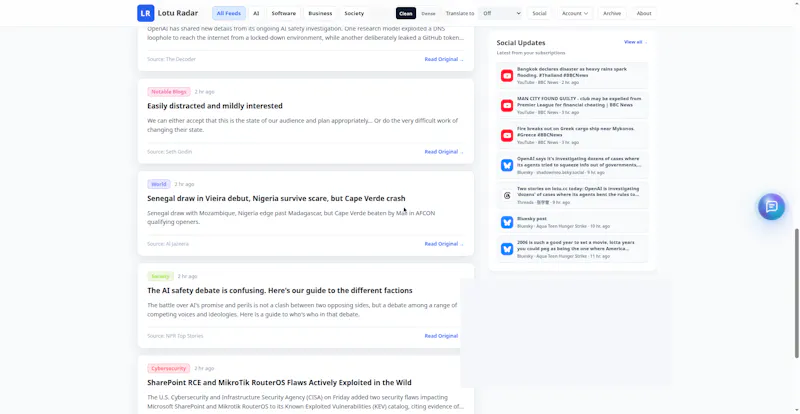Viewport: 800px width, 414px height.
Task: Open YouTube icon for Bangkok flooding post
Action: (507, 76)
